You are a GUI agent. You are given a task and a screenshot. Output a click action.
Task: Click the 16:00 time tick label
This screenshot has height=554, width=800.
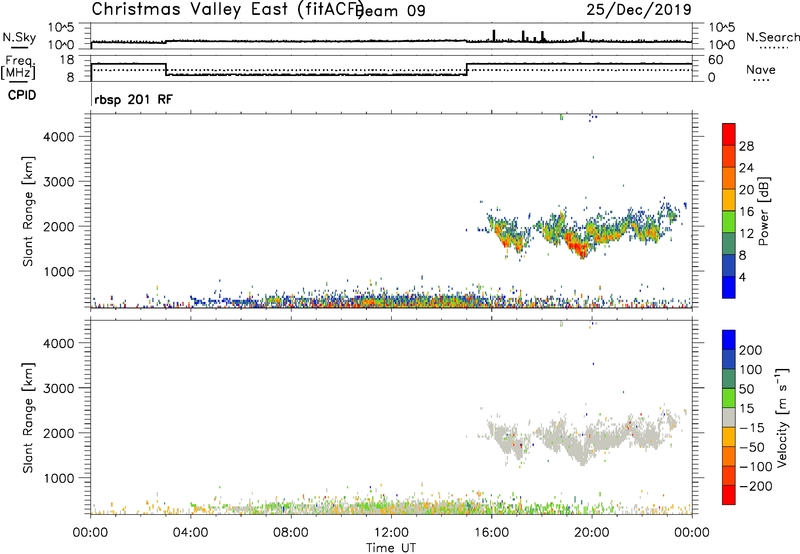coord(491,533)
